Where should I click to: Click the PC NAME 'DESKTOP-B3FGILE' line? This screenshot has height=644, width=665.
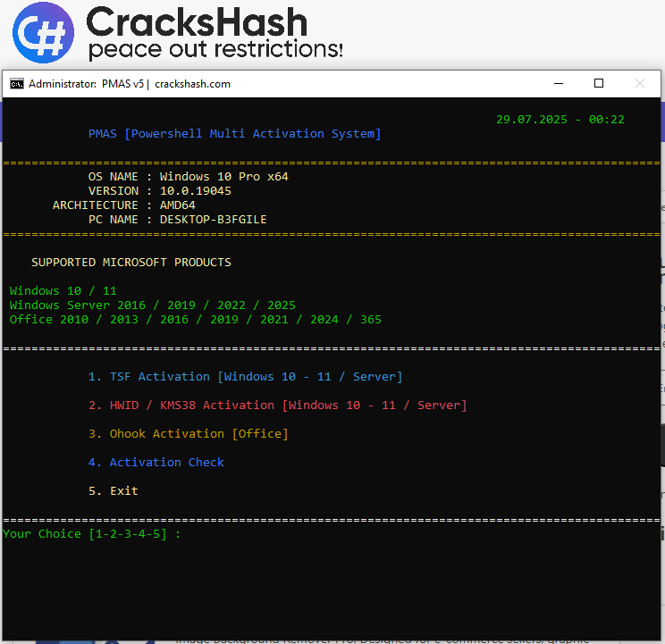(177, 220)
